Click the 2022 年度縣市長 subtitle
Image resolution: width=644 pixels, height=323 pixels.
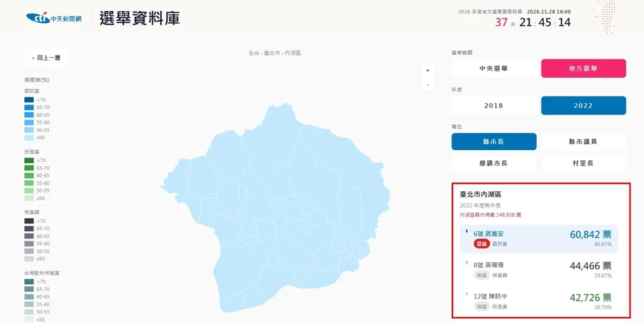point(480,205)
